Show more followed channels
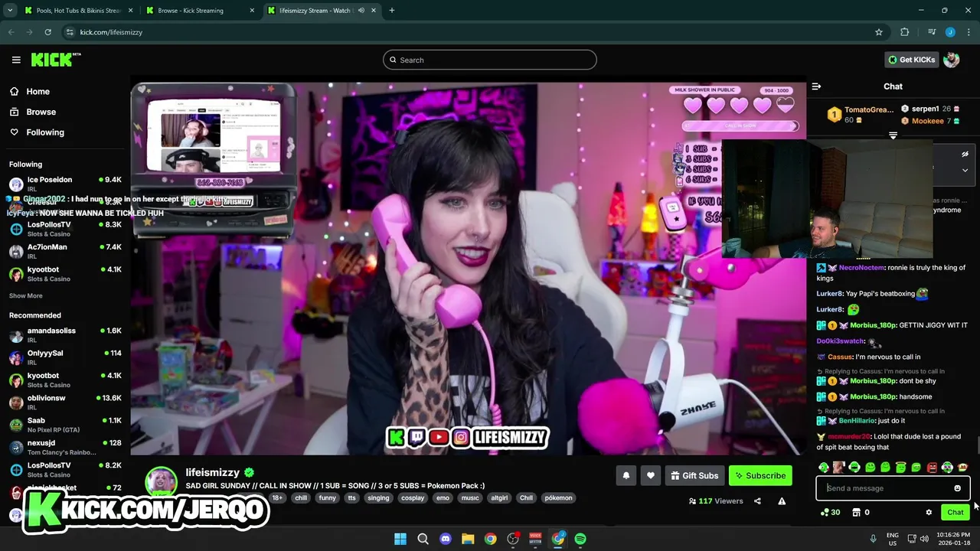Image resolution: width=980 pixels, height=551 pixels. [26, 295]
